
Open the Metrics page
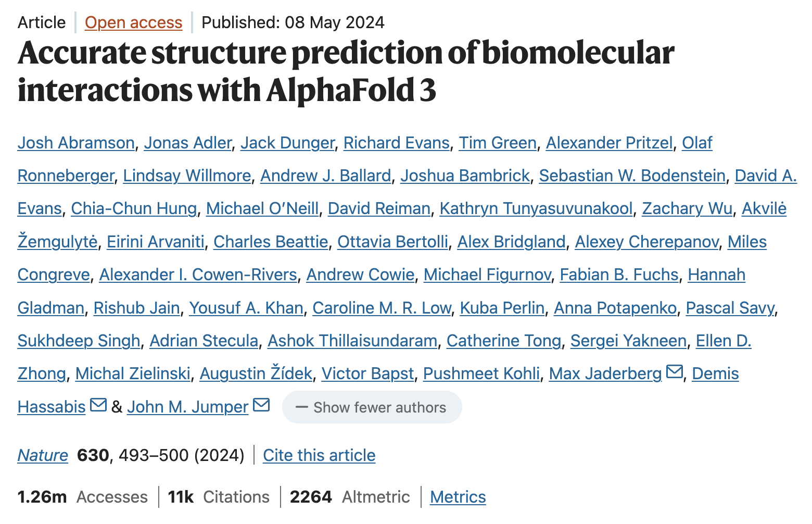pyautogui.click(x=457, y=496)
